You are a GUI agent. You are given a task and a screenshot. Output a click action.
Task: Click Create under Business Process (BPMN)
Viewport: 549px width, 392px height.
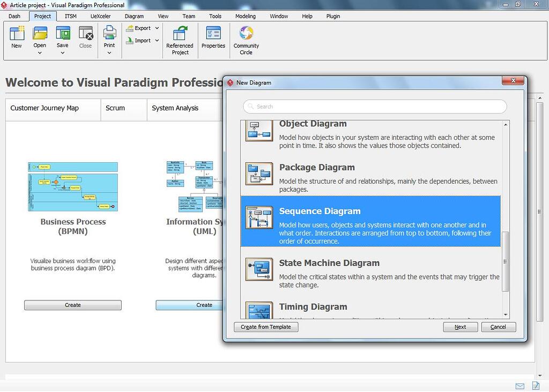tap(72, 305)
